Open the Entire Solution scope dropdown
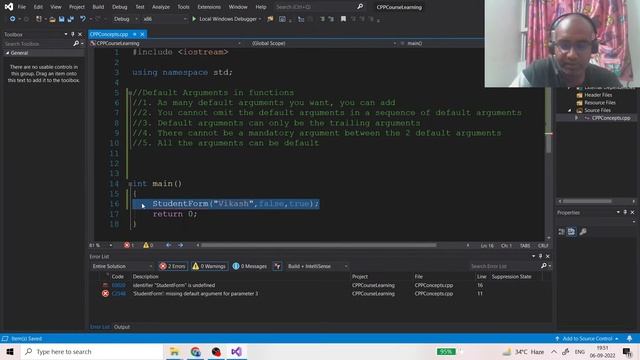This screenshot has width=640, height=360. point(122,266)
